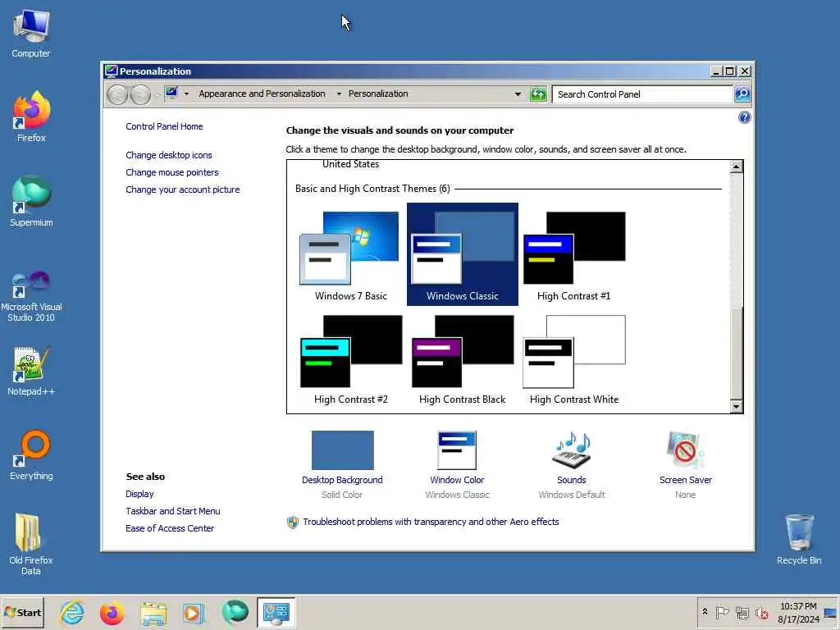
Task: Click the Show desktop button in taskbar corner
Action: [831, 613]
